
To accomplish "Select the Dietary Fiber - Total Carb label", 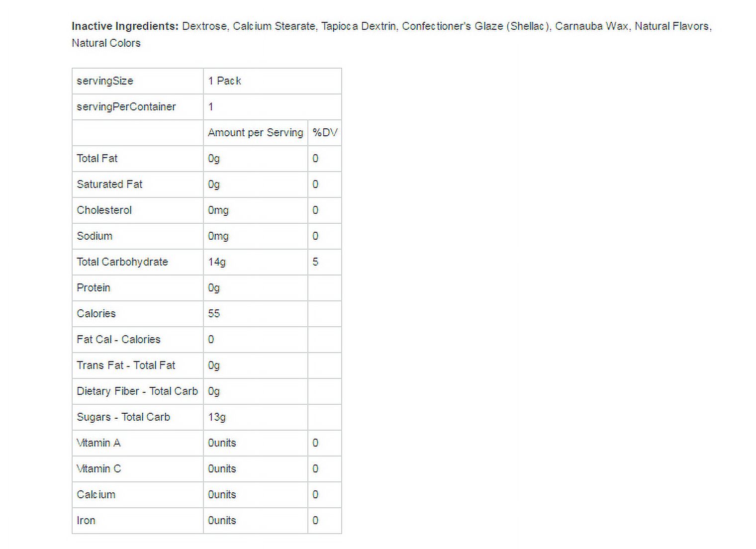I will click(x=138, y=391).
